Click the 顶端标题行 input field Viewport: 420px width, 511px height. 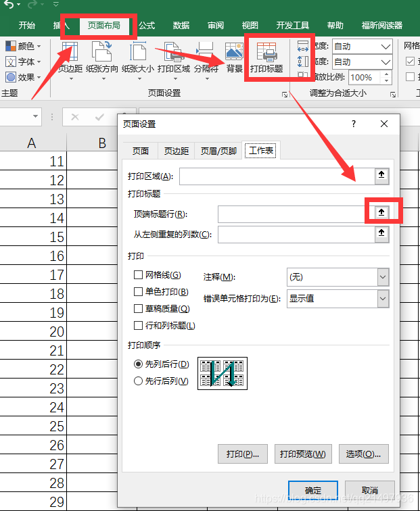coord(296,214)
